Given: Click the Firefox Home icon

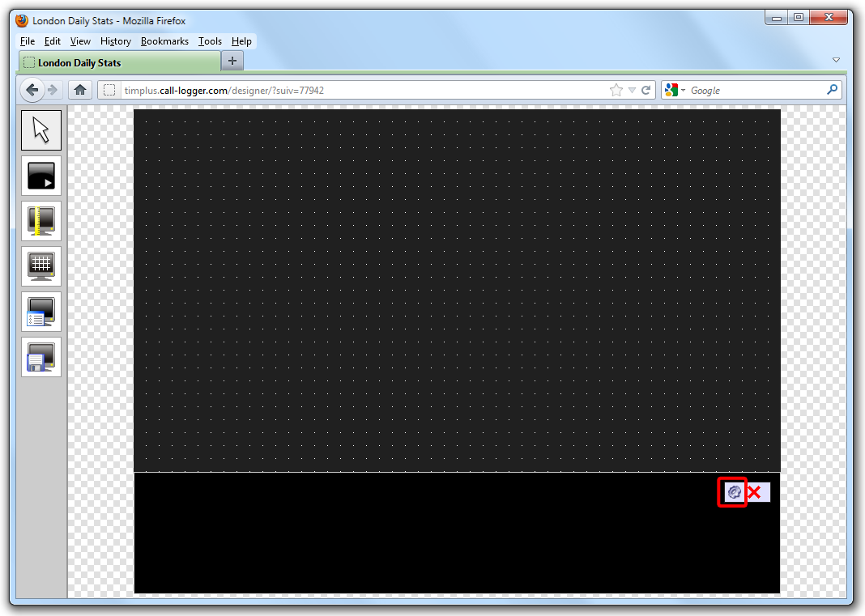Looking at the screenshot, I should (79, 89).
